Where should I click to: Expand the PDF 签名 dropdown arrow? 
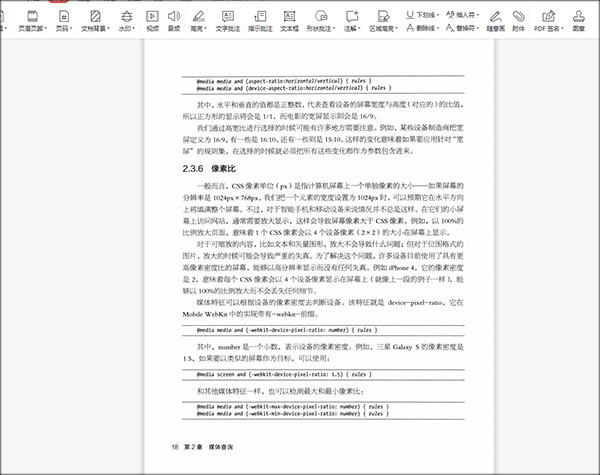pyautogui.click(x=562, y=29)
